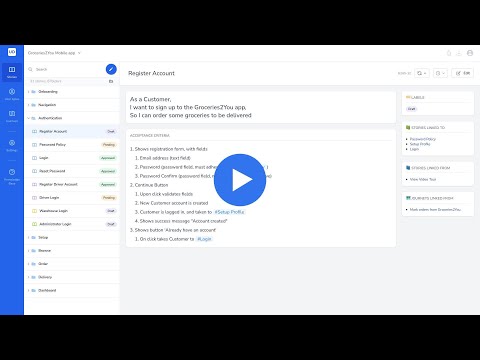Click the download icon in top bar

tap(459, 53)
